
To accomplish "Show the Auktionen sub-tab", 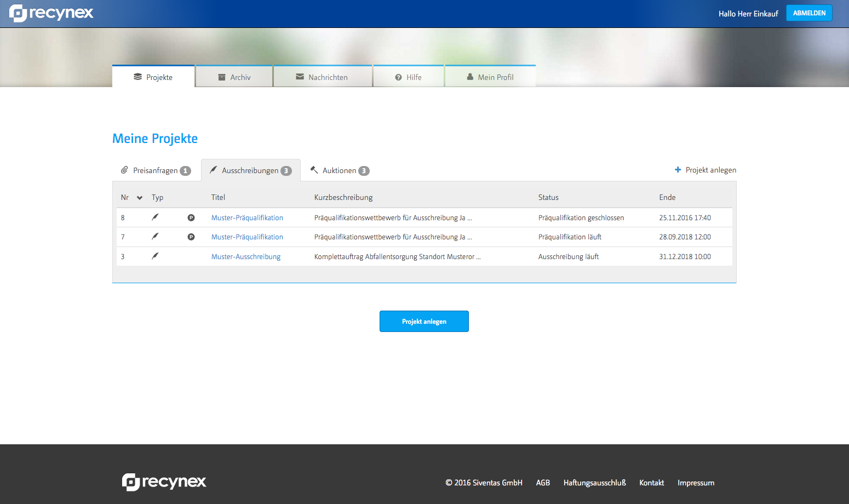I will click(340, 170).
